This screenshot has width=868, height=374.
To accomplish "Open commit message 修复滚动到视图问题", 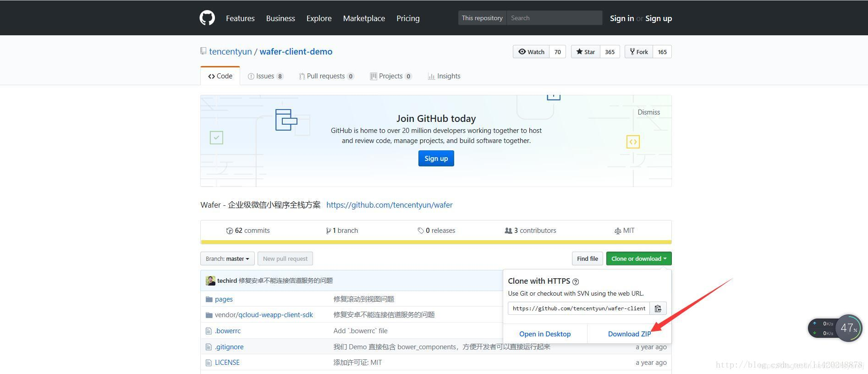I will 364,299.
